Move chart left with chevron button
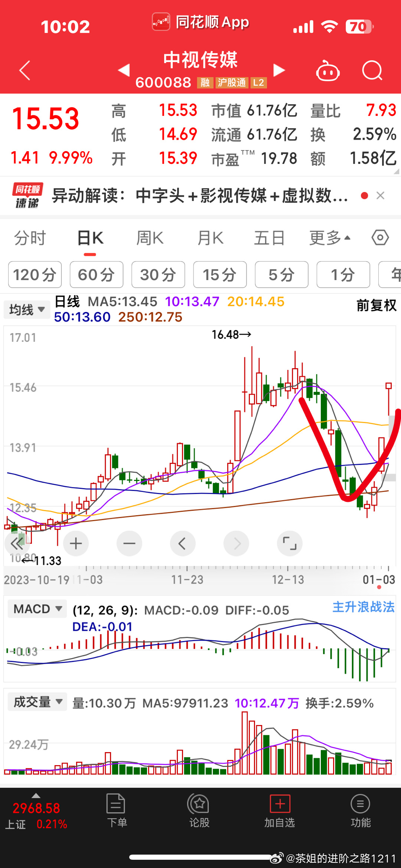 click(183, 543)
